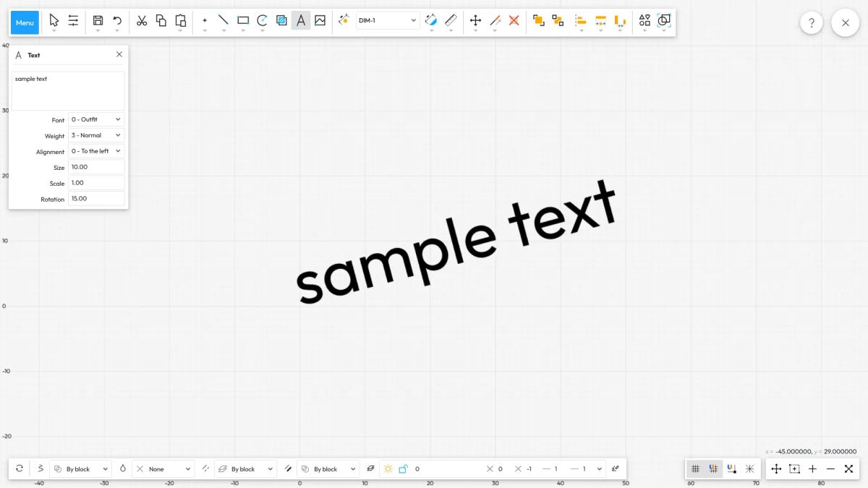
Task: Toggle the blue layer lock icon
Action: coord(404,468)
